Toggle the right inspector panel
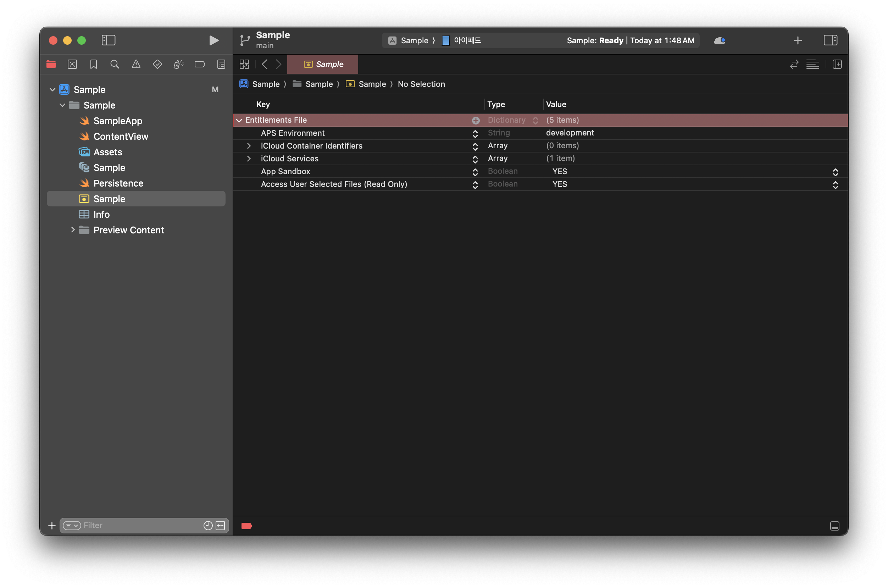Screen dimensions: 888x588 [830, 40]
